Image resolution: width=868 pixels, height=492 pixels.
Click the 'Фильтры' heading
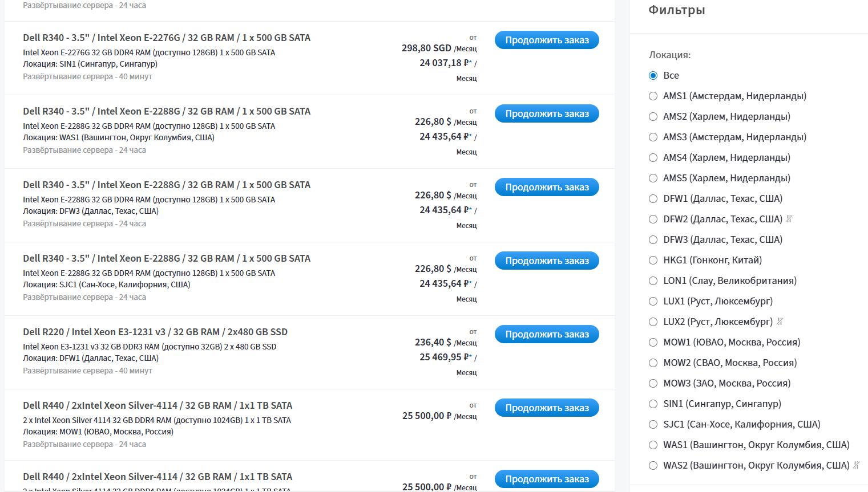point(677,10)
